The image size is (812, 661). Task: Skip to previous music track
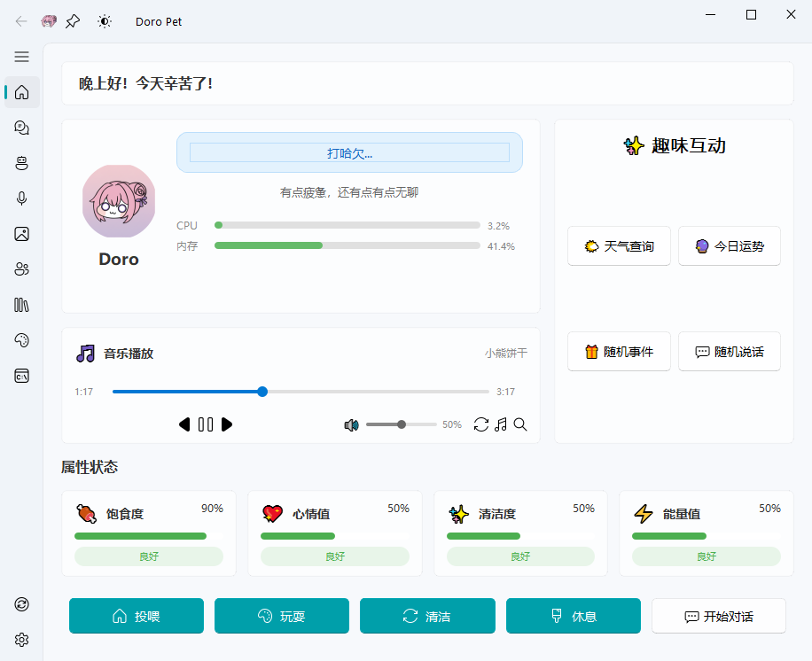[183, 424]
